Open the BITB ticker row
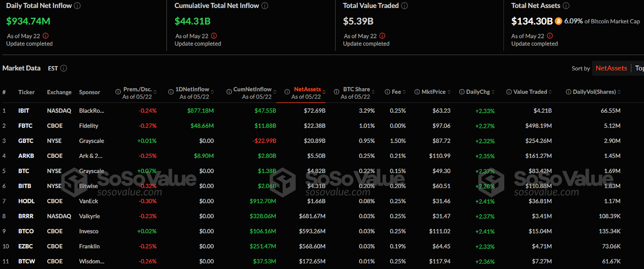This screenshot has width=644, height=269. click(25, 186)
